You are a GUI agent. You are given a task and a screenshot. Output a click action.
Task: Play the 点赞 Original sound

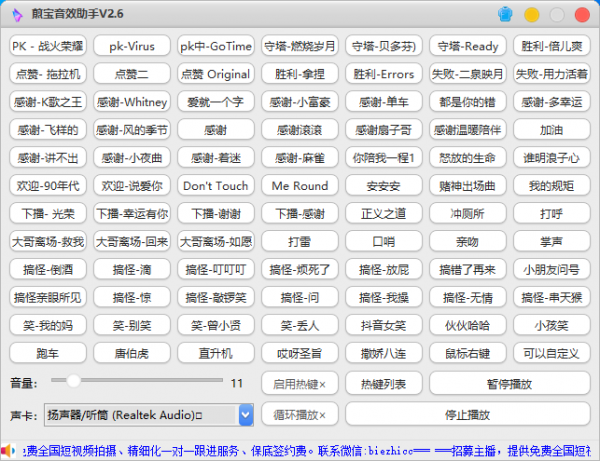coord(216,74)
